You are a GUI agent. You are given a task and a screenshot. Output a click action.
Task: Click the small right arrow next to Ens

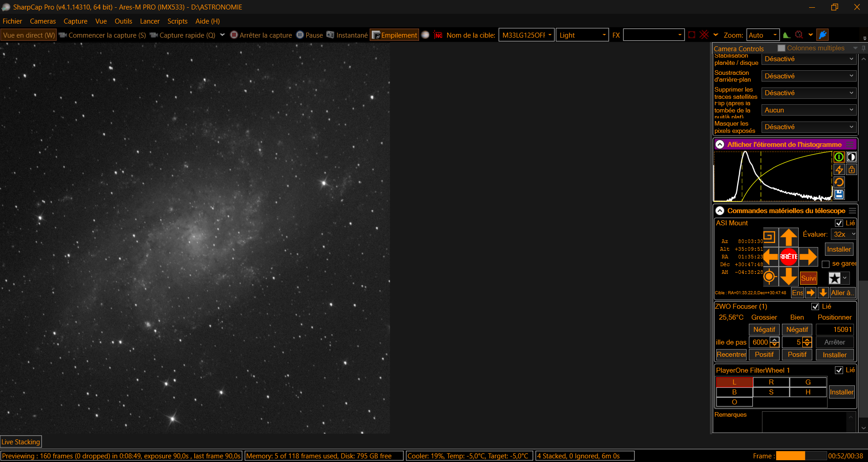[811, 292]
